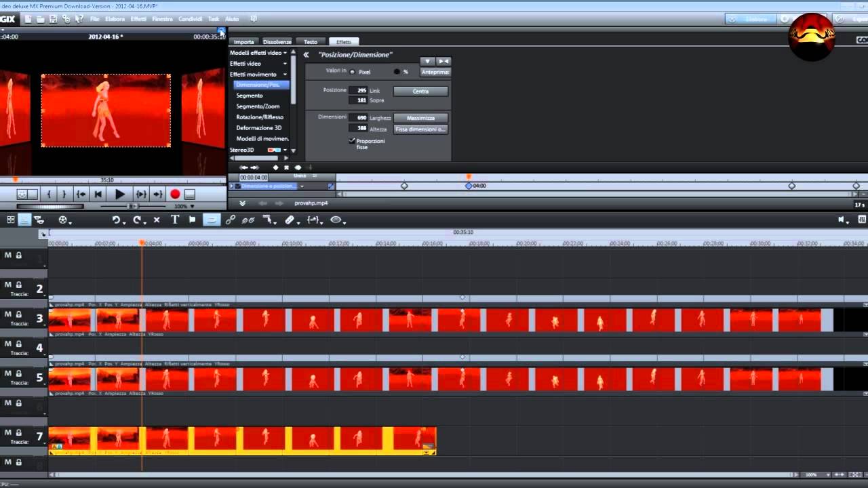This screenshot has height=488, width=868.
Task: Select Segmento/Zoom effect
Action: [x=258, y=106]
